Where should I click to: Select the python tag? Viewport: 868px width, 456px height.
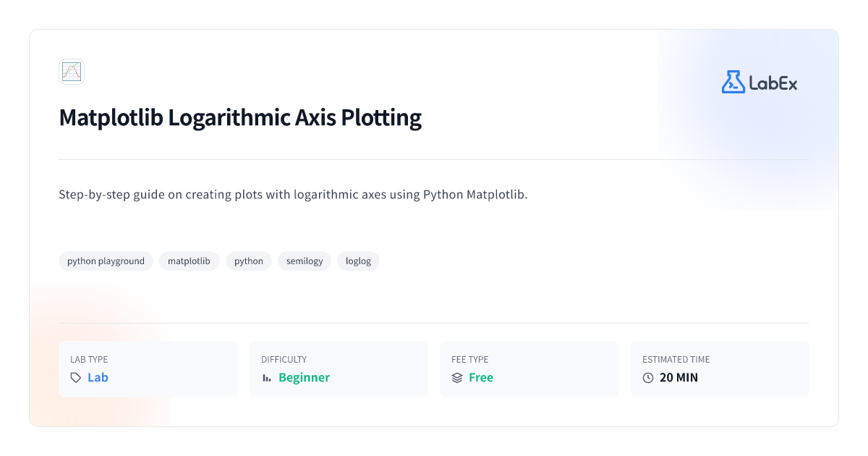pos(249,261)
